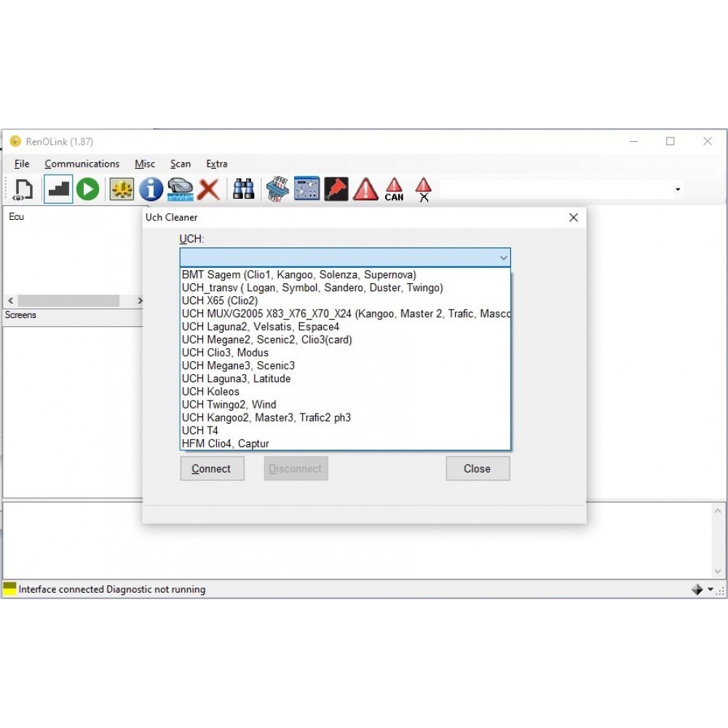Click the staircase steps toolbar icon
728x728 pixels.
[58, 189]
